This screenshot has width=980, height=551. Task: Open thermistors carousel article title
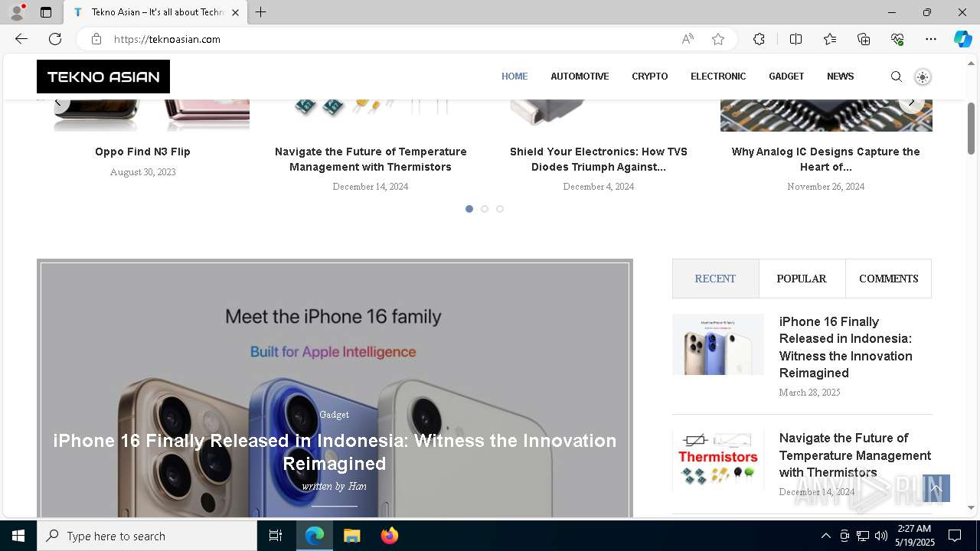click(x=371, y=159)
